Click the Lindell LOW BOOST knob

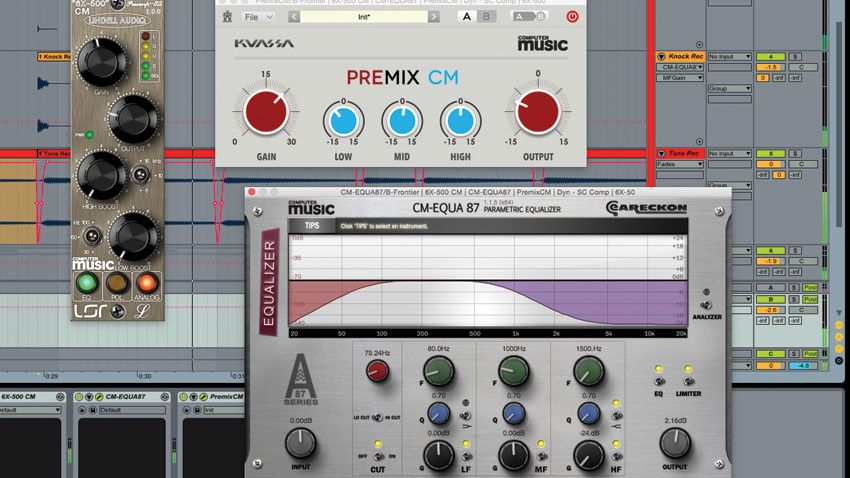point(133,236)
